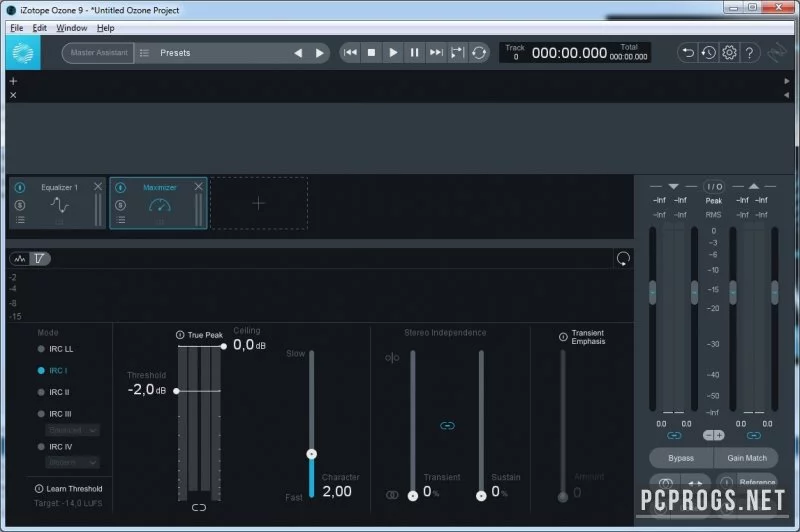The image size is (800, 532).
Task: Remove the Equalizer 1 module
Action: tap(98, 187)
